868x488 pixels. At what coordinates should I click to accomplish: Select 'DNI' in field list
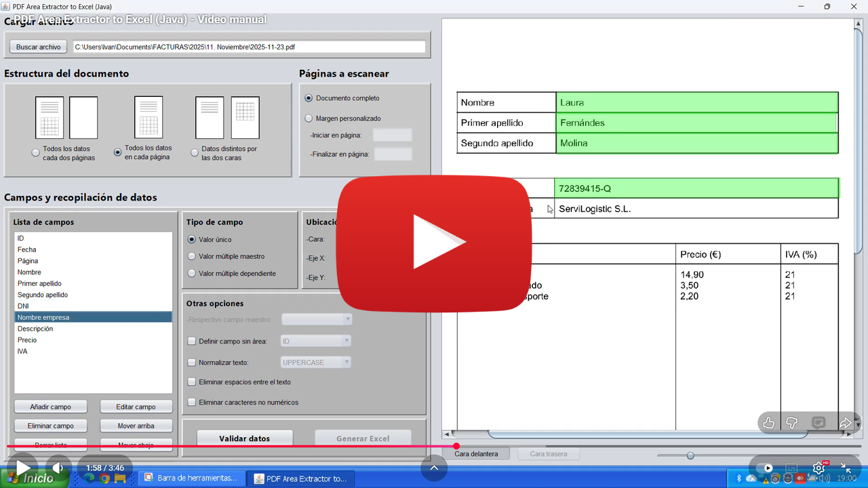click(94, 306)
